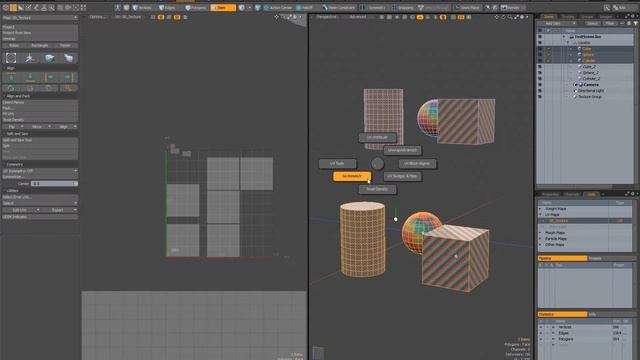Toggle visibility of Directional Light item
Viewport: 640px width, 360px height.
[x=540, y=91]
